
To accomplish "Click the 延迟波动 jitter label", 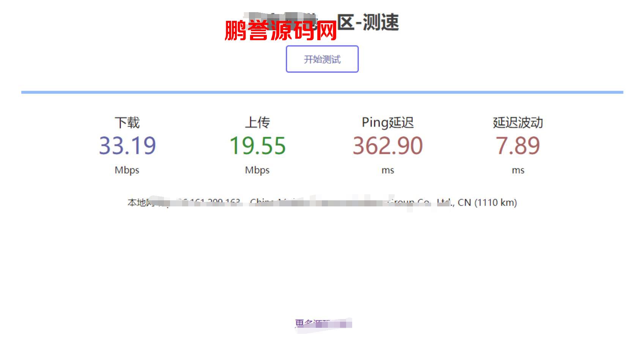I will point(518,123).
